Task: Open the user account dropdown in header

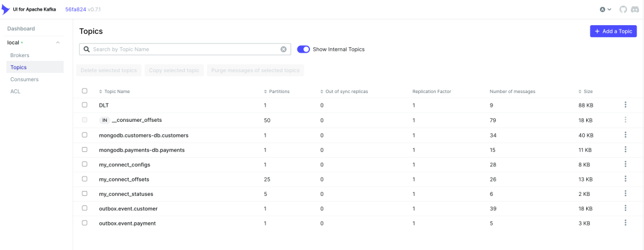Action: tap(606, 9)
